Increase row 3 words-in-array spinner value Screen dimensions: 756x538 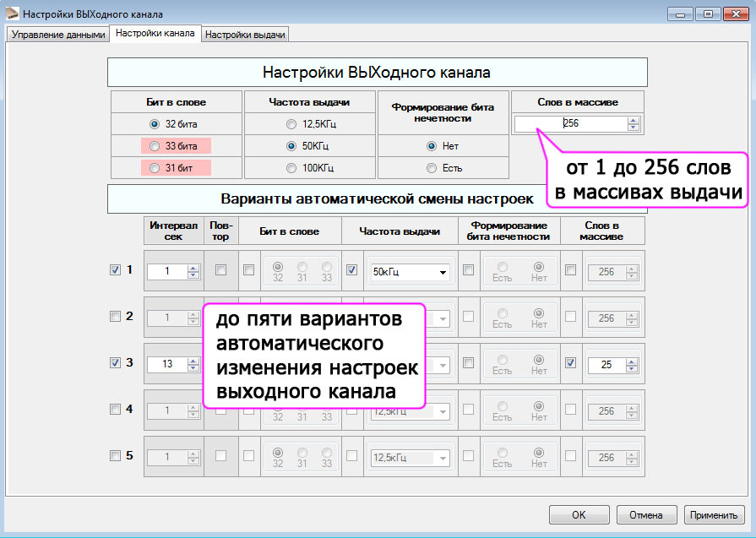(x=628, y=360)
